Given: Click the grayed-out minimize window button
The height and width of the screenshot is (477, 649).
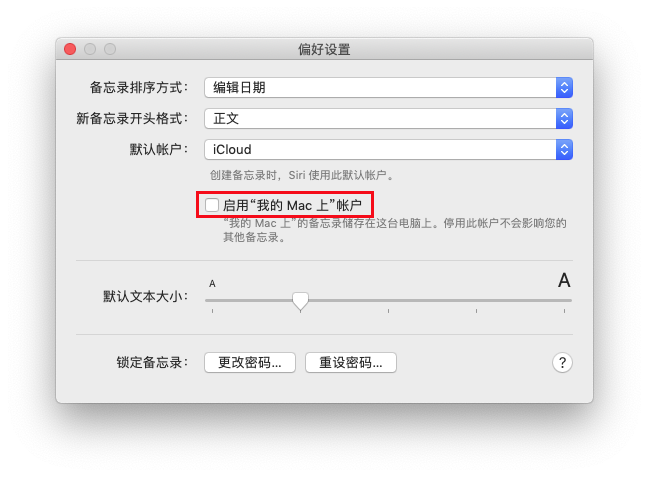Looking at the screenshot, I should point(90,49).
